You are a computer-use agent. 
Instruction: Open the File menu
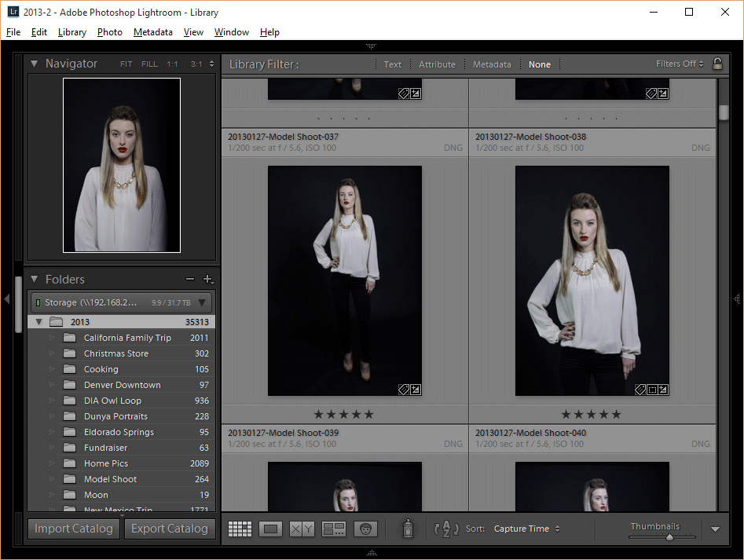(13, 31)
